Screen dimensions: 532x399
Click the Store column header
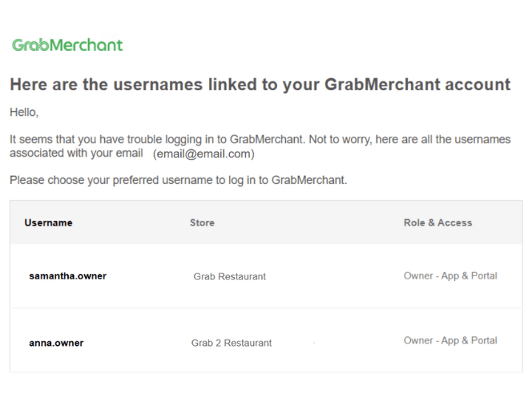point(202,222)
